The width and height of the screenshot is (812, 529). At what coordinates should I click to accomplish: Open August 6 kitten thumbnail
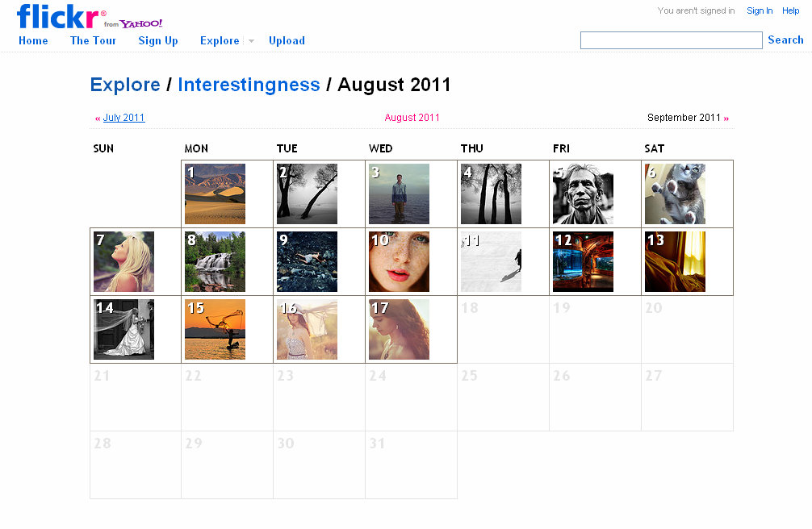[675, 194]
